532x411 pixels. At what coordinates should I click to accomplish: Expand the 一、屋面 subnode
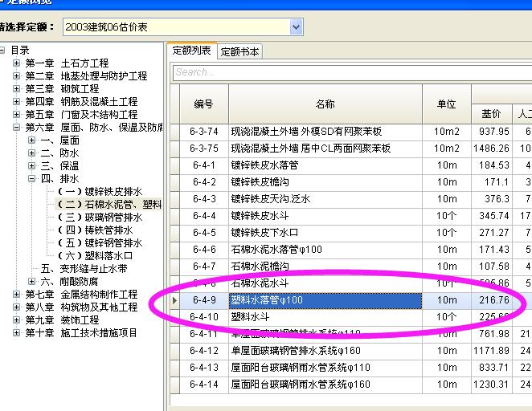[31, 140]
